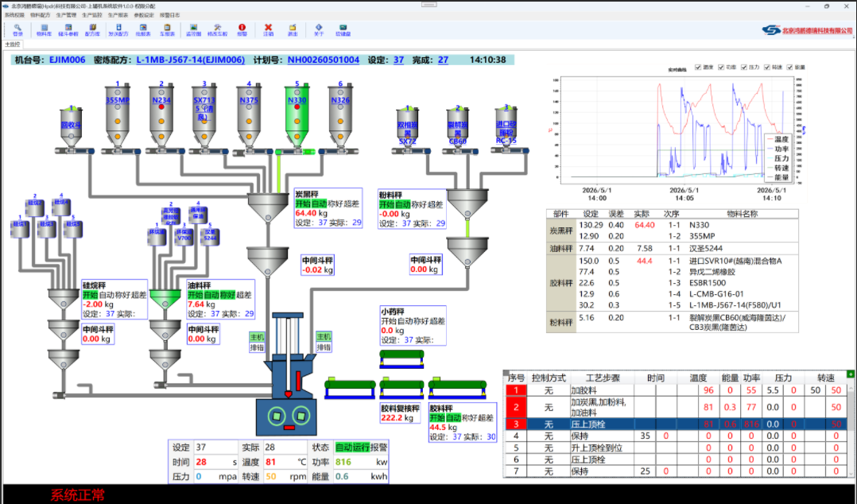Open the 物料配方 menu
Viewport: 857px width, 504px height.
[x=40, y=15]
